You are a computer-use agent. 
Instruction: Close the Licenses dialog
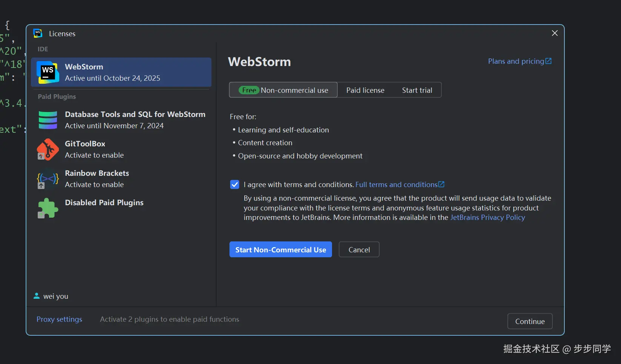[x=555, y=33]
